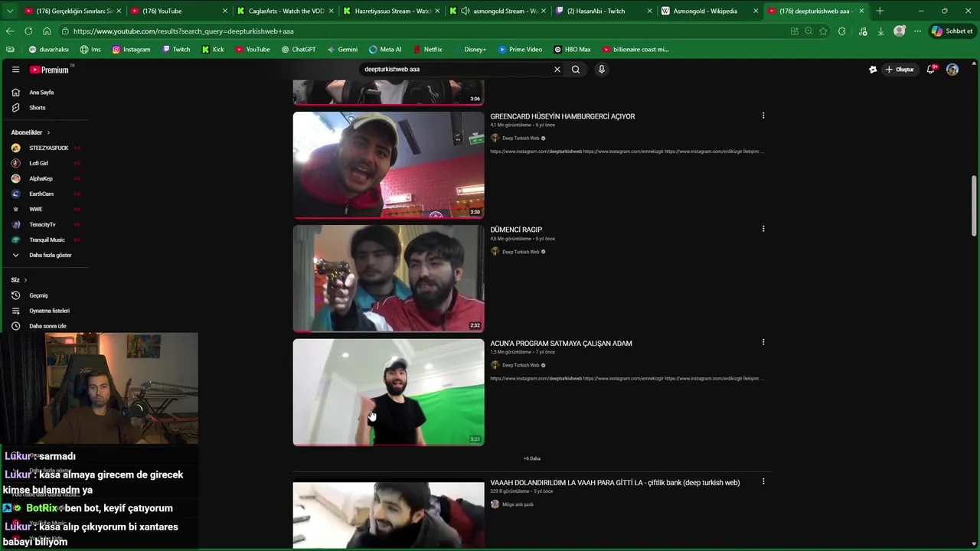Go to browser home page icon

(47, 31)
